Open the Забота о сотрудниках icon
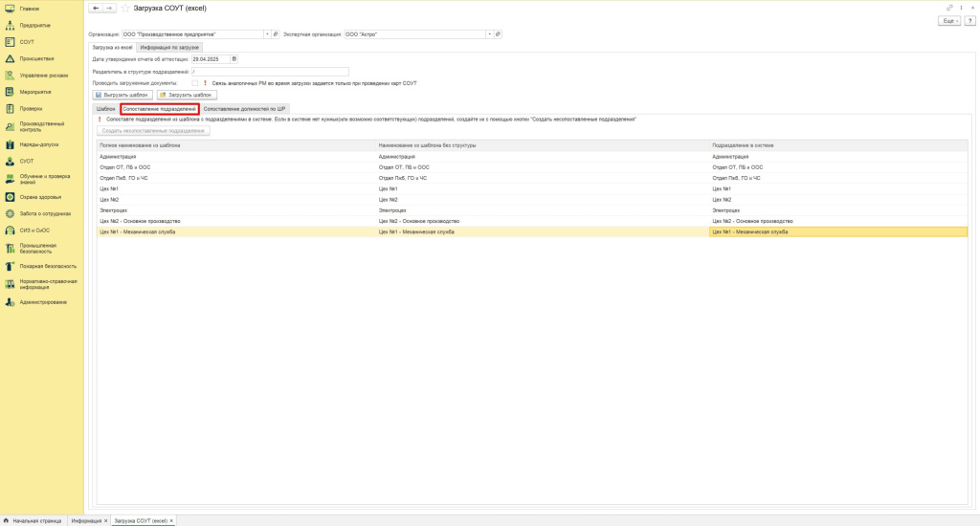Image resolution: width=980 pixels, height=526 pixels. [10, 213]
